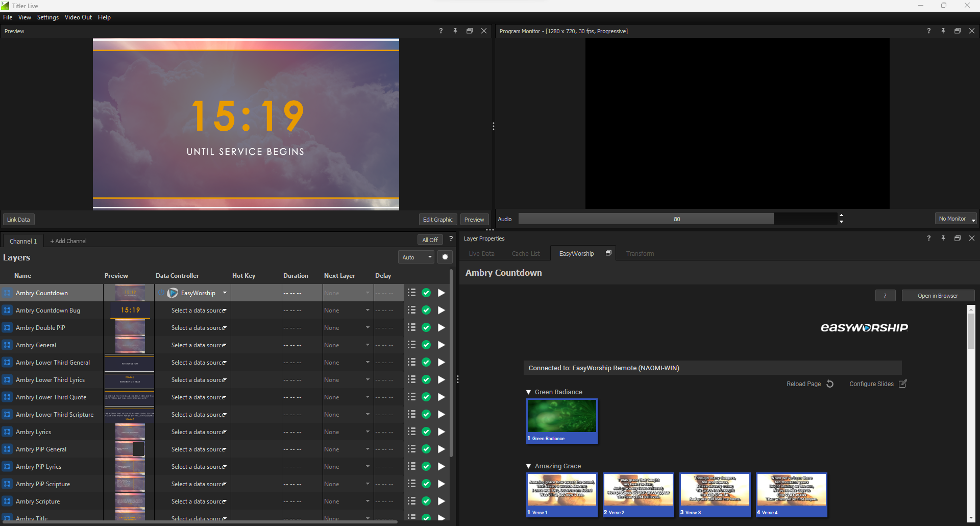
Task: Open help for the Program Monitor panel
Action: pos(928,31)
